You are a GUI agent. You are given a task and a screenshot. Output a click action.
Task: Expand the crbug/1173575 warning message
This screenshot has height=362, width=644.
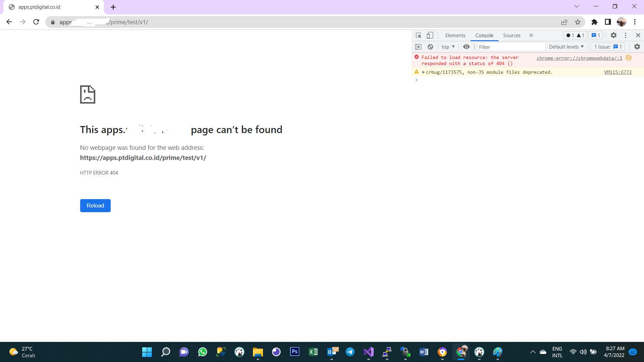click(424, 72)
